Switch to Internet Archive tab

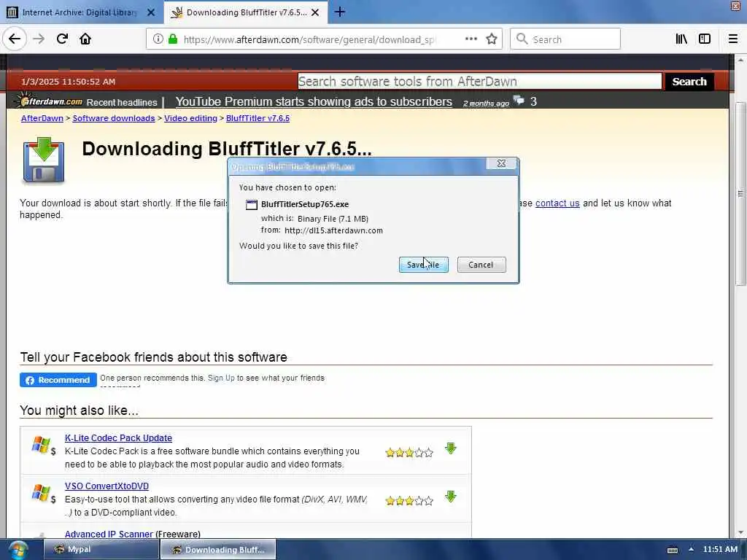click(82, 12)
